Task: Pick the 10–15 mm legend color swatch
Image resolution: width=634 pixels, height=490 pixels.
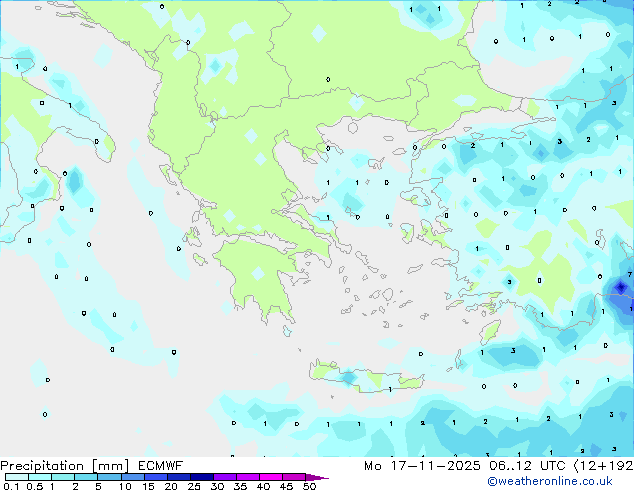Action: 132,477
